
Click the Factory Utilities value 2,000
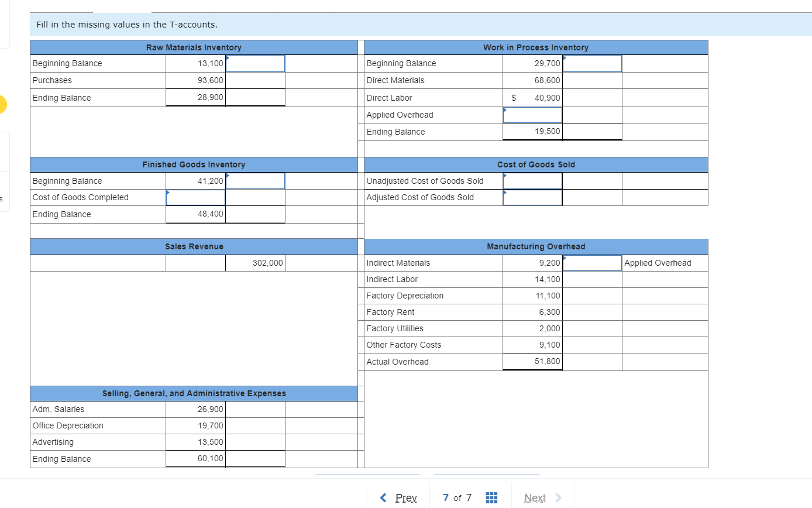tap(550, 328)
